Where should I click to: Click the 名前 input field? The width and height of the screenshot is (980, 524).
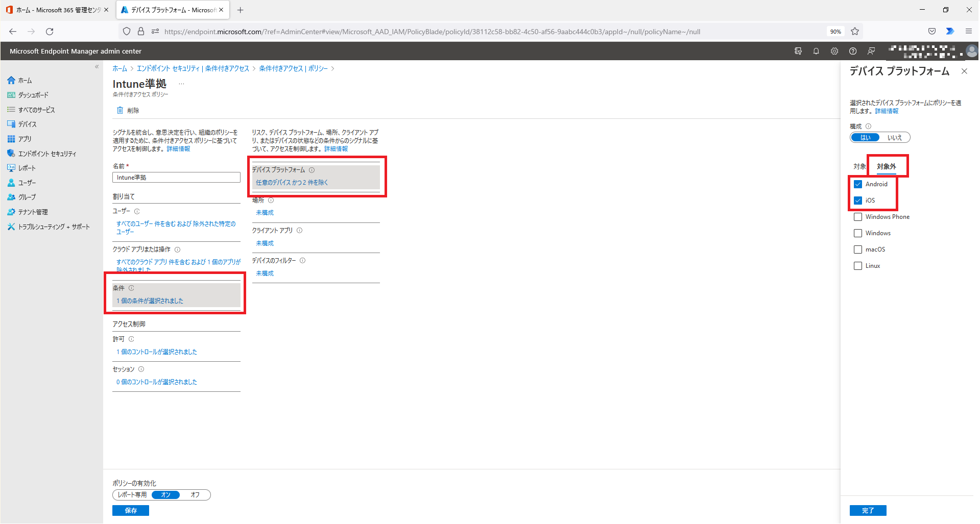point(176,178)
